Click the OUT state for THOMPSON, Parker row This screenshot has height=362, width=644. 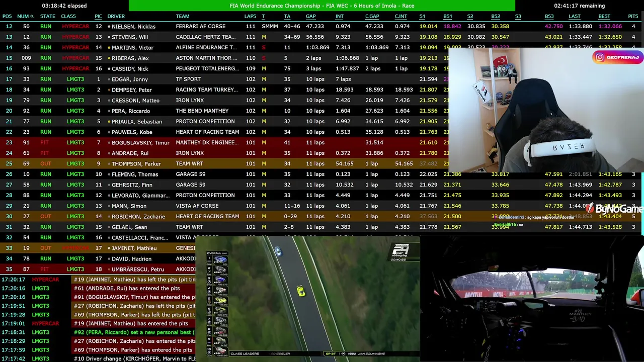[46, 164]
